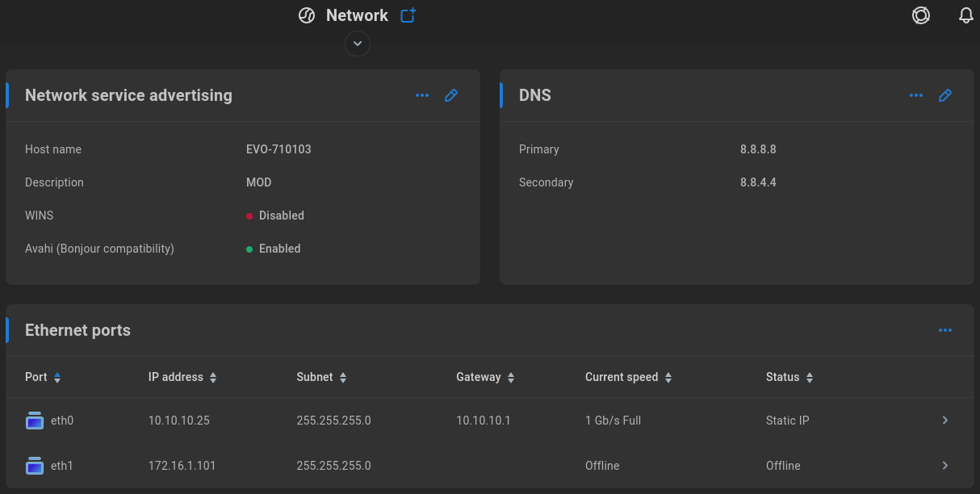Click the host name value EVO-710103
The height and width of the screenshot is (494, 980).
click(279, 149)
